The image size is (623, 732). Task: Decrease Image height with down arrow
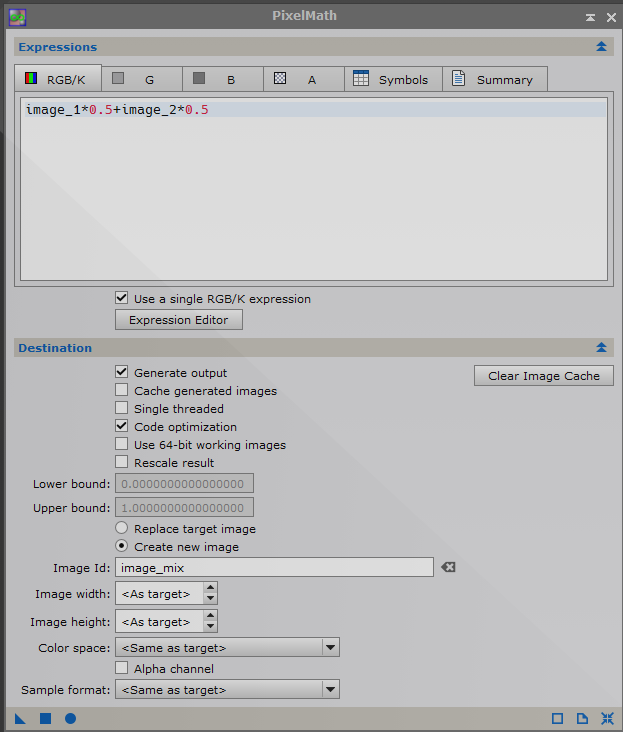point(210,626)
